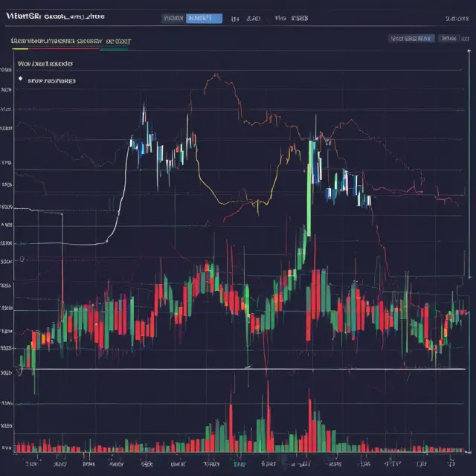Image resolution: width=476 pixels, height=476 pixels.
Task: Click the vertical range bar on right edge
Action: pos(469,164)
